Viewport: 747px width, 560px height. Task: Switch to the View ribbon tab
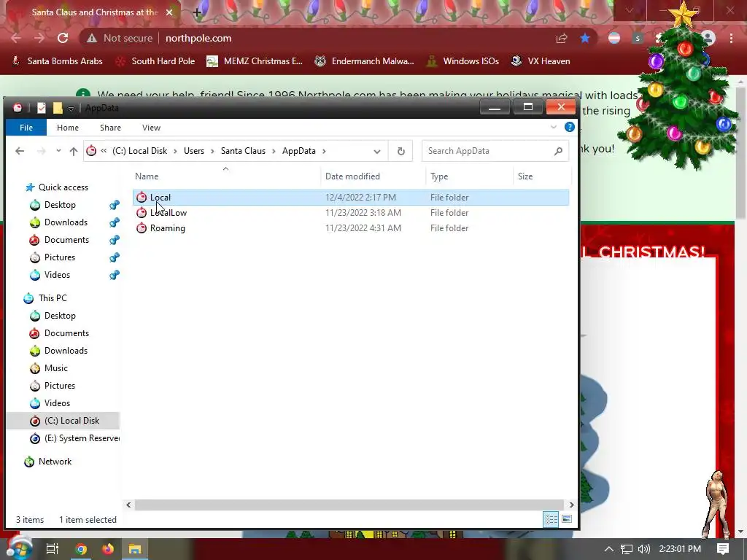(151, 128)
